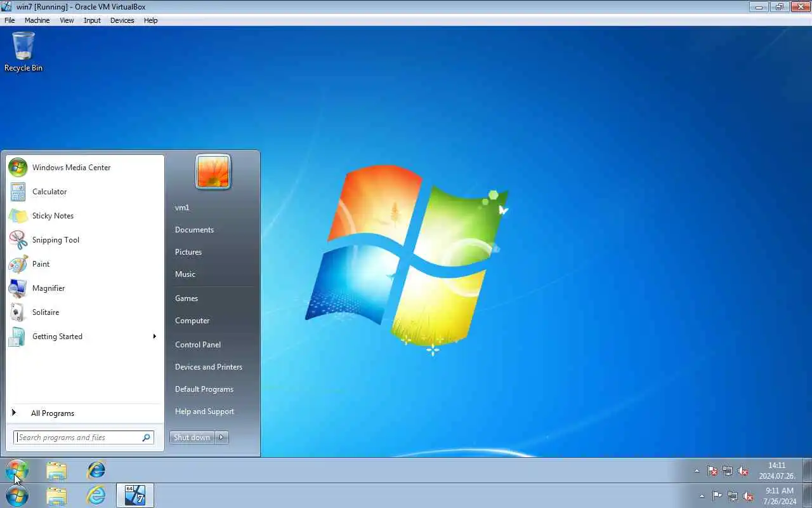Click network icon on 9:11 AM taskbar

[733, 496]
